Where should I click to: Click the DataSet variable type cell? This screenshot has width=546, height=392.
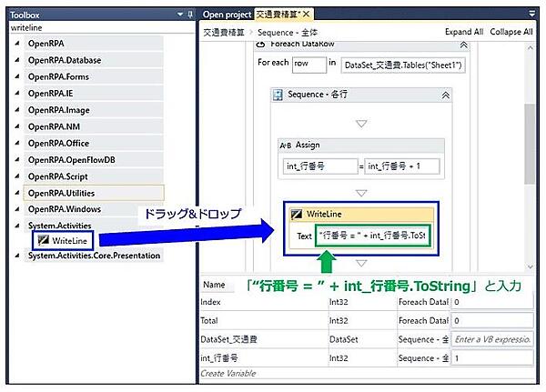tap(343, 339)
